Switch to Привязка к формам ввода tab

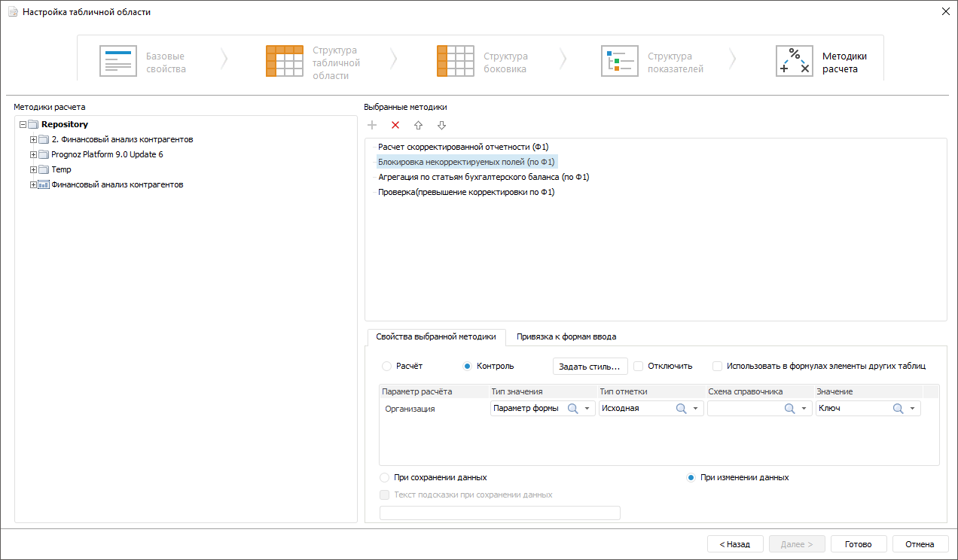click(566, 337)
